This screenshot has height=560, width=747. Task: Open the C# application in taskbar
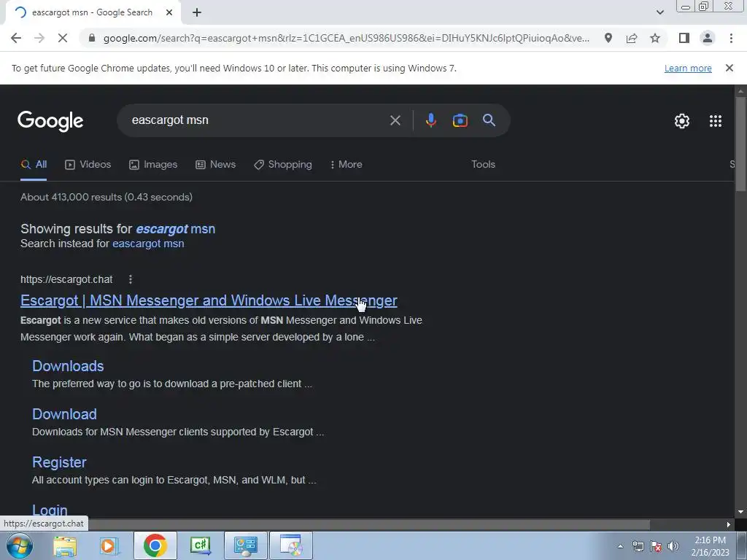pos(200,545)
